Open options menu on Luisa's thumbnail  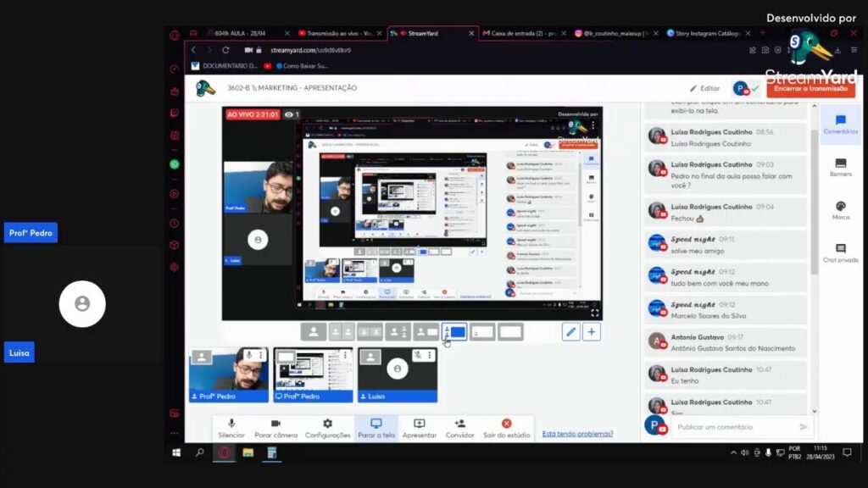coord(431,356)
